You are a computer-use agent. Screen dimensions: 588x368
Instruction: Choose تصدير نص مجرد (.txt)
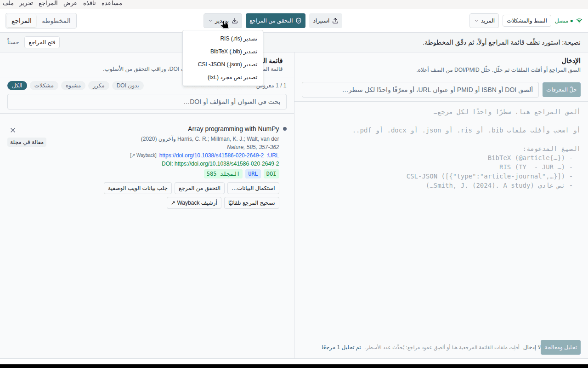[223, 77]
